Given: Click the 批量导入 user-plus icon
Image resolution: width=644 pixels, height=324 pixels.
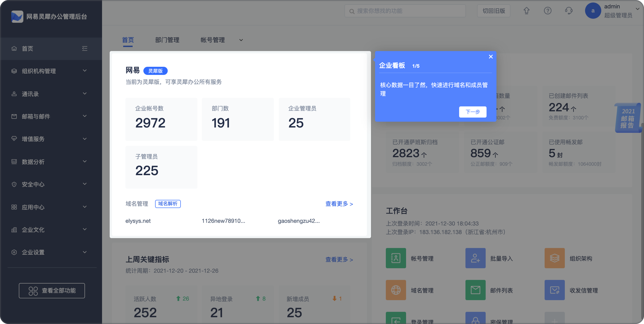Looking at the screenshot, I should (x=475, y=258).
